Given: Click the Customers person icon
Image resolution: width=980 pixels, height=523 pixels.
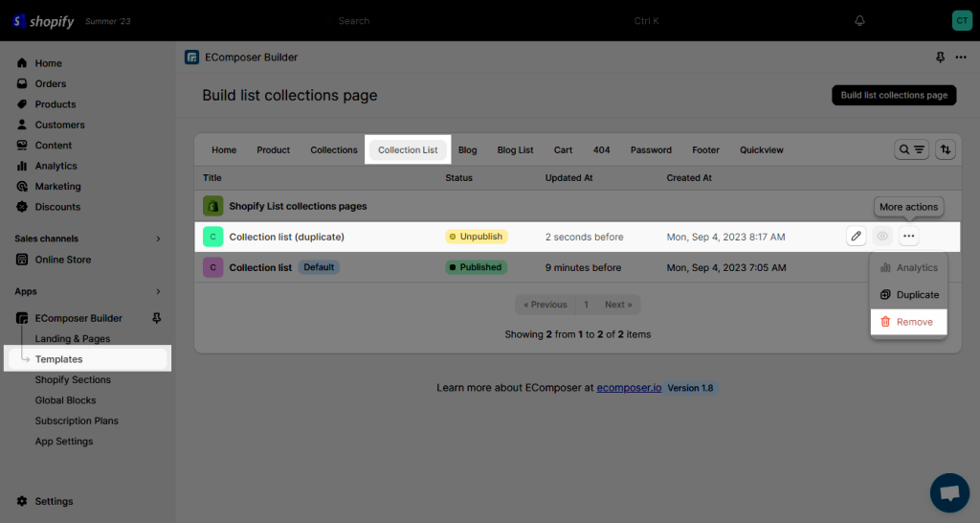Looking at the screenshot, I should pos(22,125).
